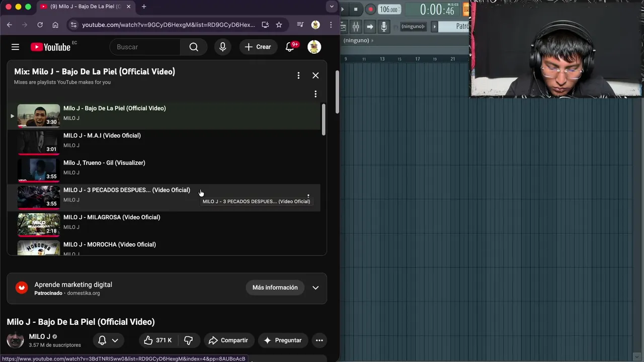Reload the page in Chrome

pos(40,25)
